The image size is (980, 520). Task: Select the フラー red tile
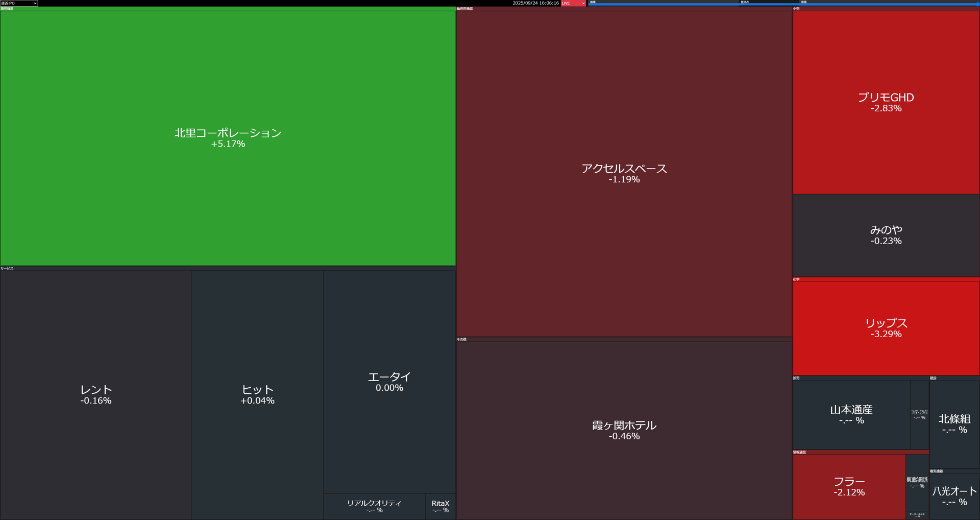click(x=849, y=486)
